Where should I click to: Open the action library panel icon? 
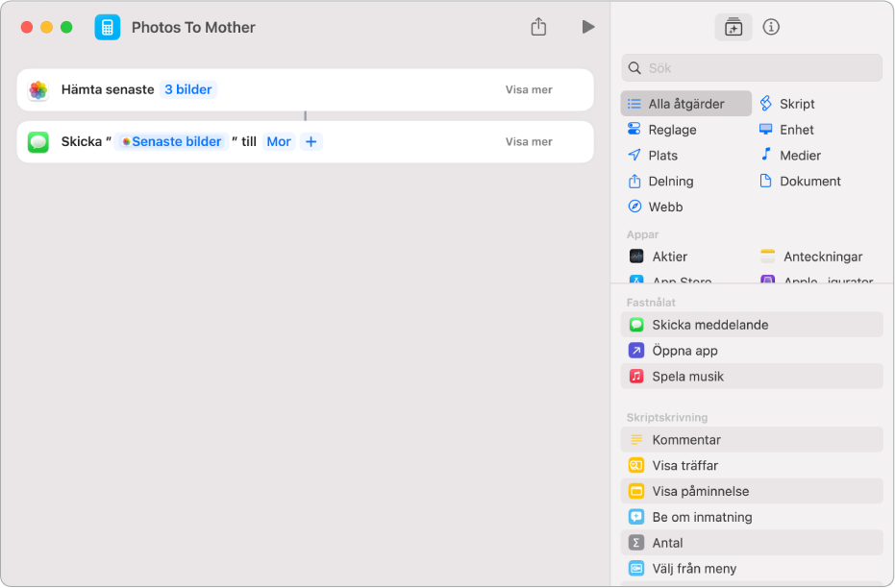click(733, 27)
